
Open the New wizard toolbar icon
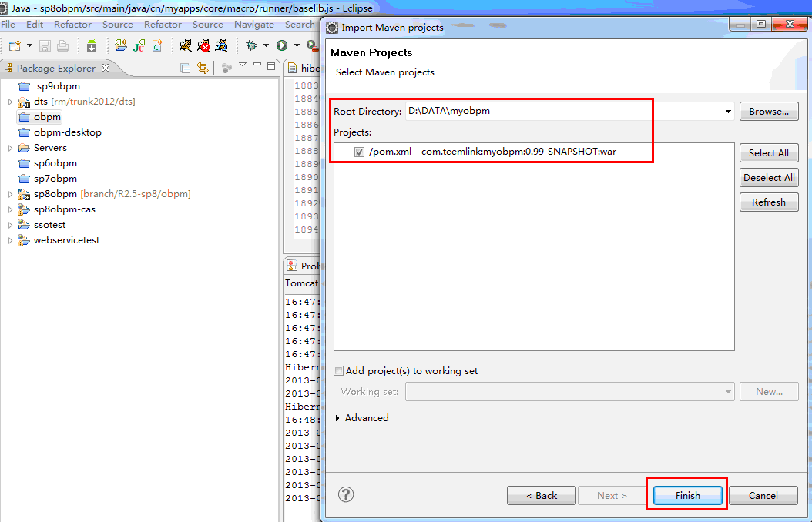(x=15, y=45)
